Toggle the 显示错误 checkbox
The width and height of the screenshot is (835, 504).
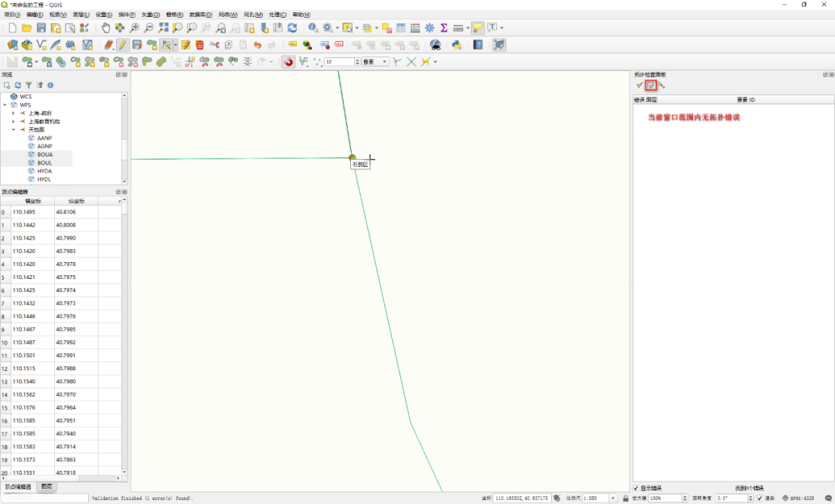[x=636, y=489]
